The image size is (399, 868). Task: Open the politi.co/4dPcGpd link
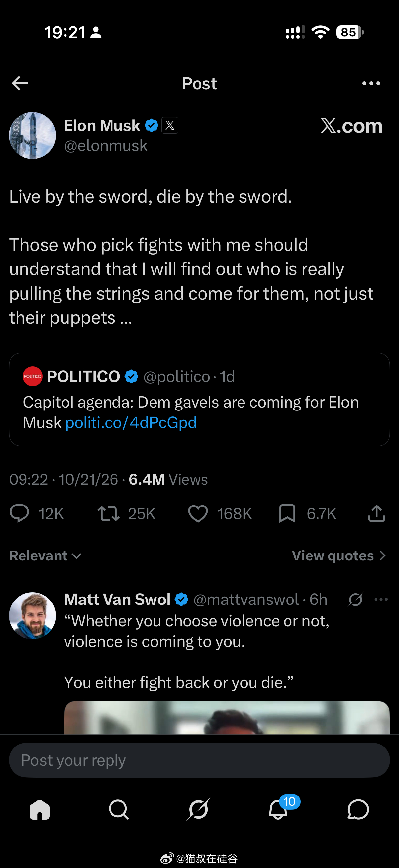(131, 422)
